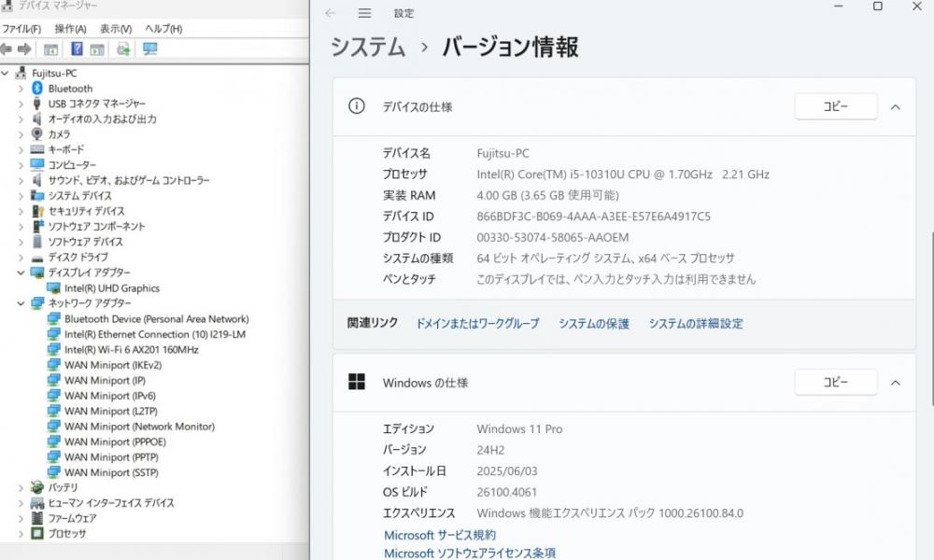Select Intel(R) Wi-Fi 6 AX201 160MHz adapter
The image size is (934, 560).
pyautogui.click(x=131, y=350)
